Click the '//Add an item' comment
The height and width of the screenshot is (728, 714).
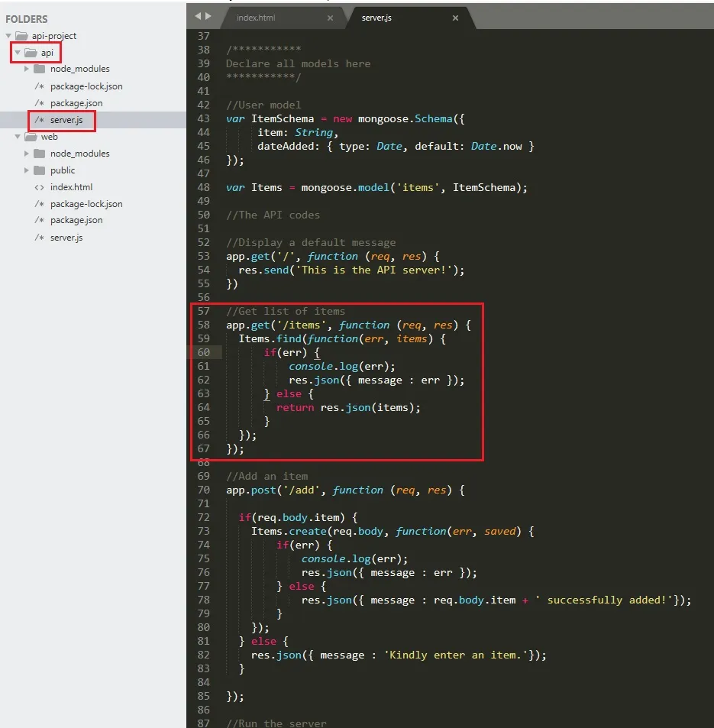point(267,477)
